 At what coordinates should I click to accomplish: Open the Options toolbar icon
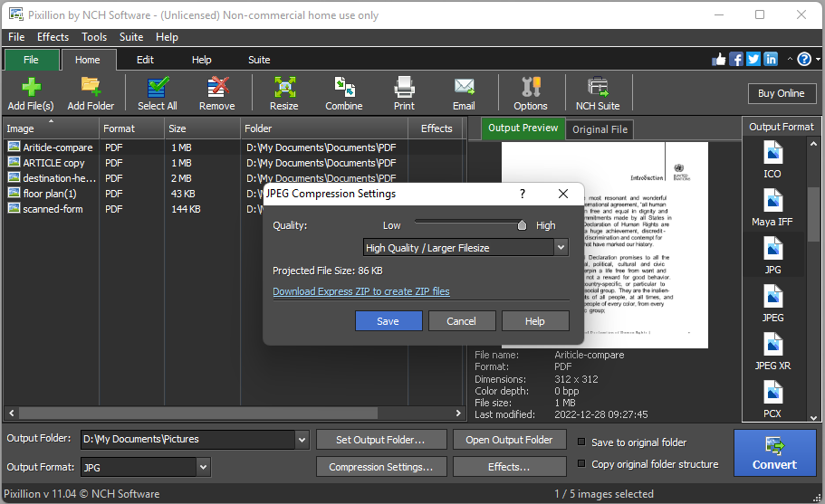531,93
